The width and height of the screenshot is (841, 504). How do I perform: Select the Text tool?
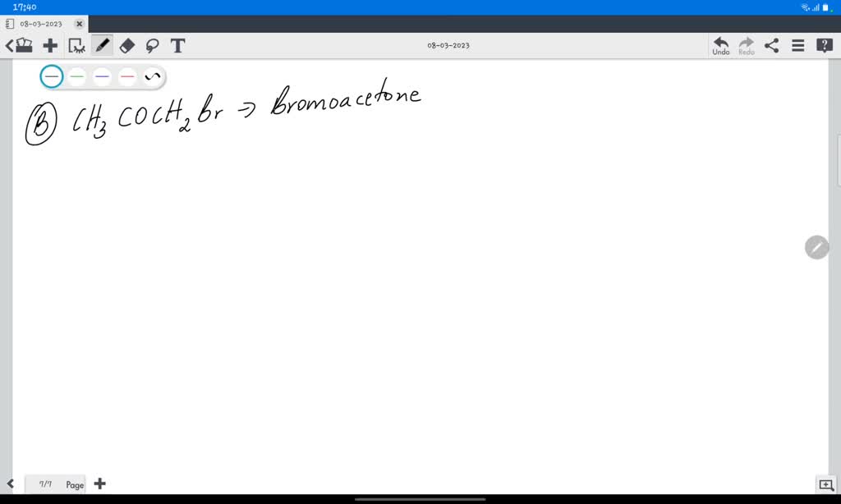177,45
